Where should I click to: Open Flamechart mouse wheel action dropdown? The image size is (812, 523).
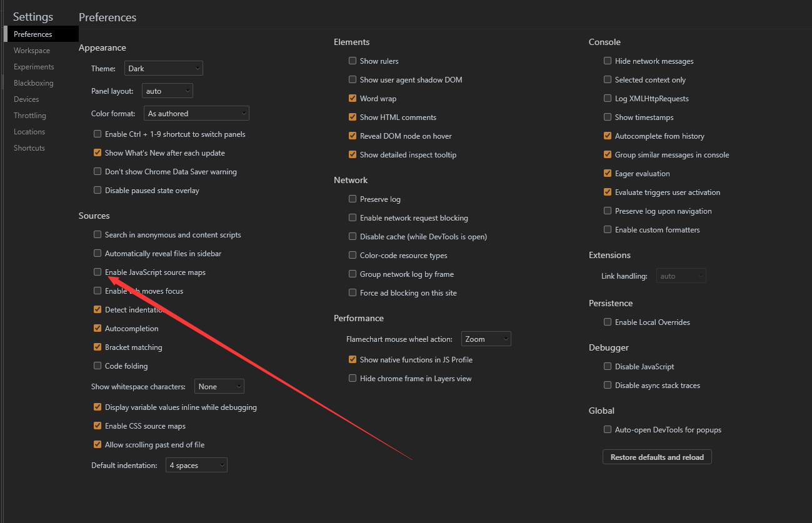point(486,339)
